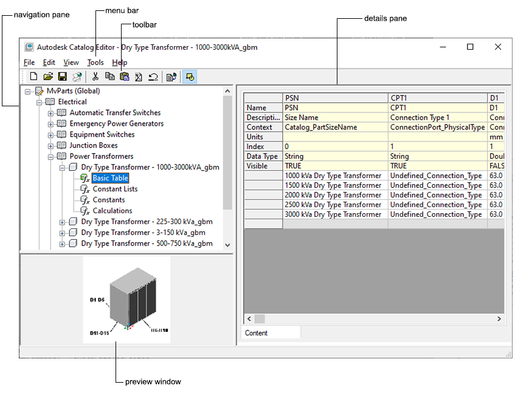Click Undefined_Connection_Type cell in 2000 kVa row
This screenshot has height=393, width=532.
tap(438, 195)
